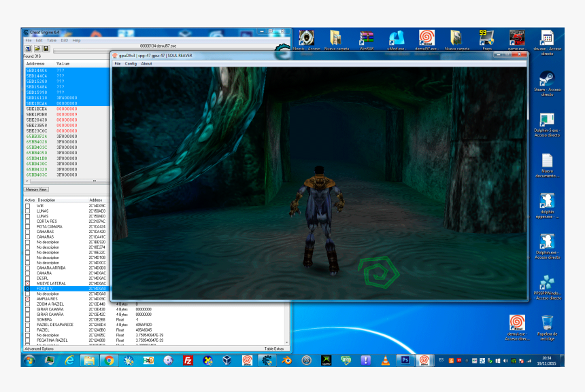The width and height of the screenshot is (585, 392).
Task: Toggle Active checkbox for CORTA RES
Action: tap(28, 221)
